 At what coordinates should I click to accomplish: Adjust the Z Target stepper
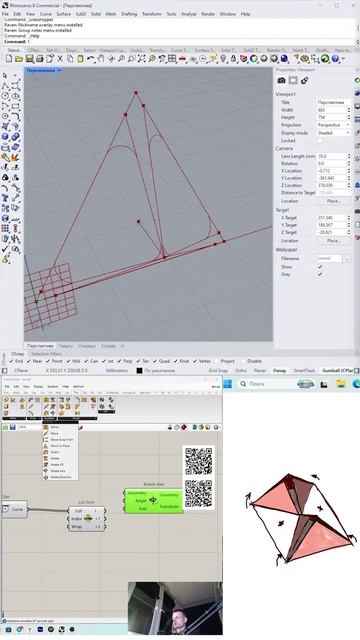click(x=349, y=232)
